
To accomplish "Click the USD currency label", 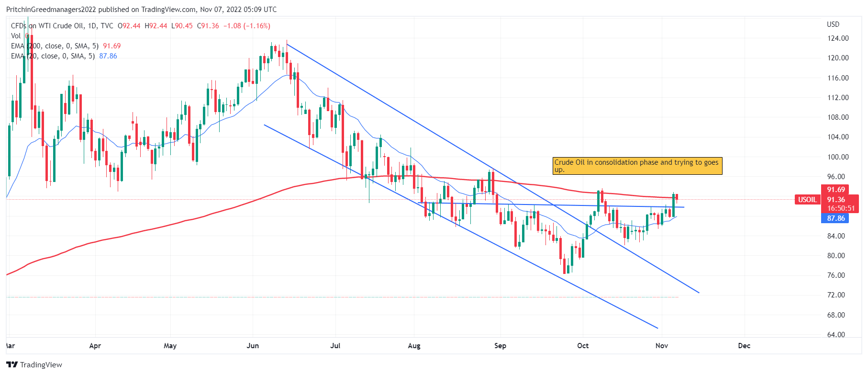I will tap(833, 24).
